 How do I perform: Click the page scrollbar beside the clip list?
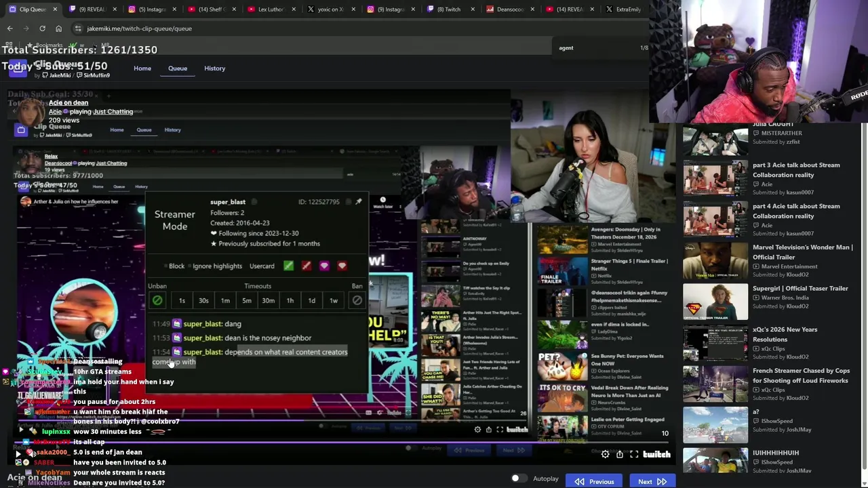tap(864, 298)
